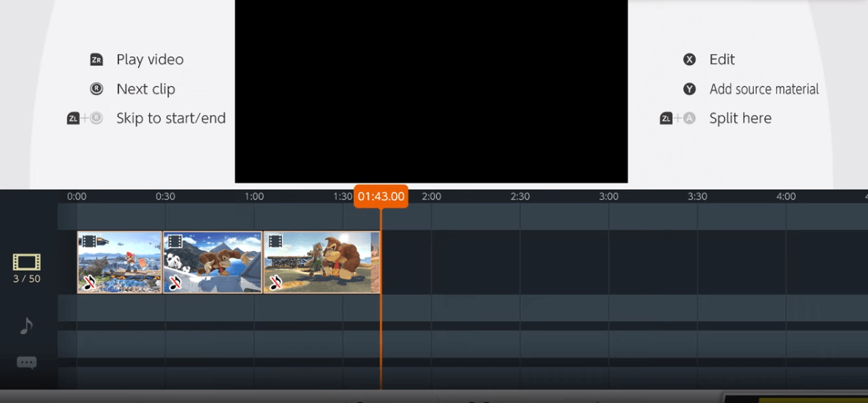This screenshot has width=868, height=403.
Task: Select Skip to start/end
Action: [170, 118]
